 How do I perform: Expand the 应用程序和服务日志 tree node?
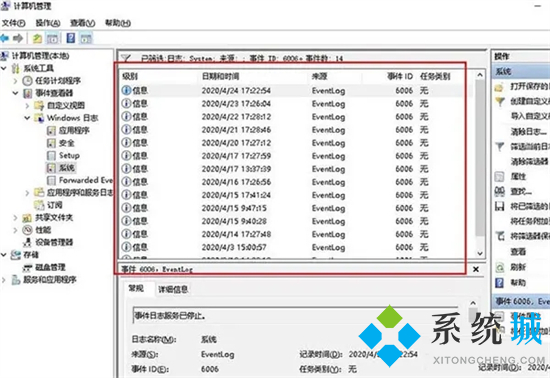coord(27,193)
